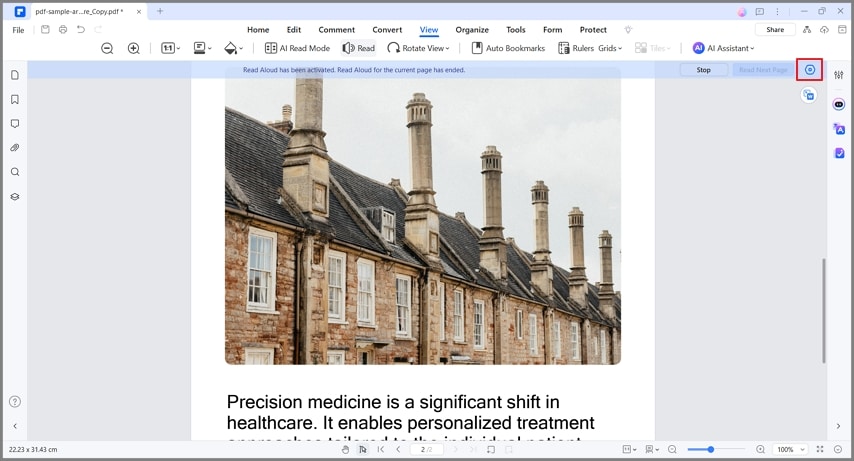Click the page number input field

[x=426, y=450]
